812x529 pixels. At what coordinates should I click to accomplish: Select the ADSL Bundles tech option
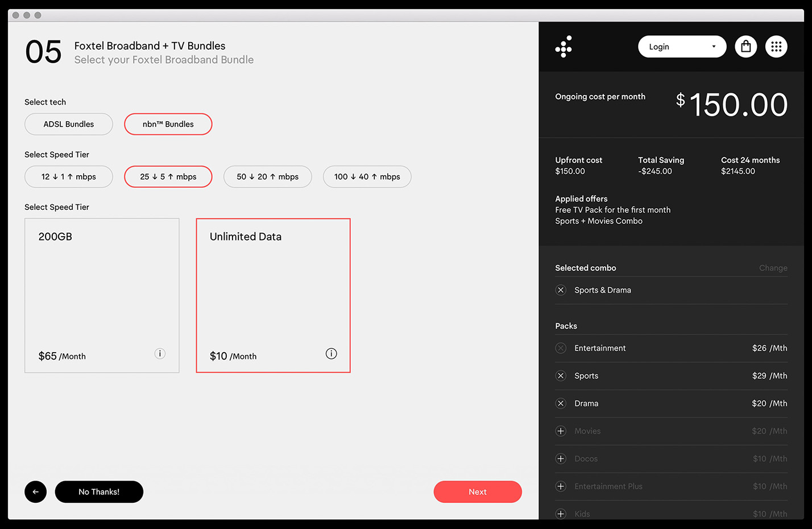(x=69, y=124)
